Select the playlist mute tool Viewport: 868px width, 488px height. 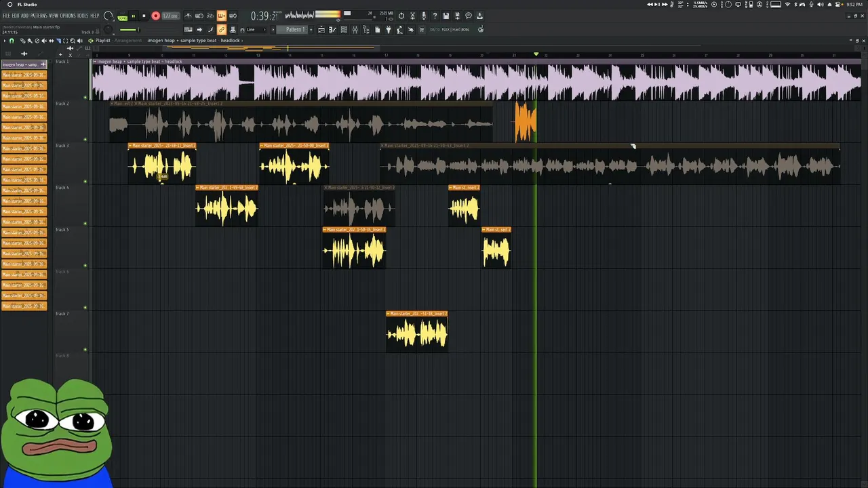[44, 41]
